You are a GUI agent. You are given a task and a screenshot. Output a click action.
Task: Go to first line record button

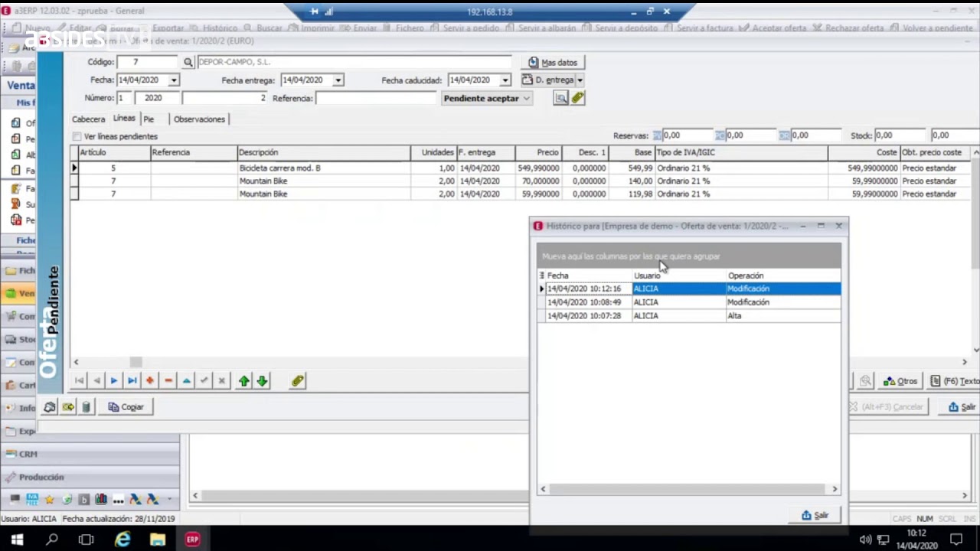pyautogui.click(x=79, y=381)
